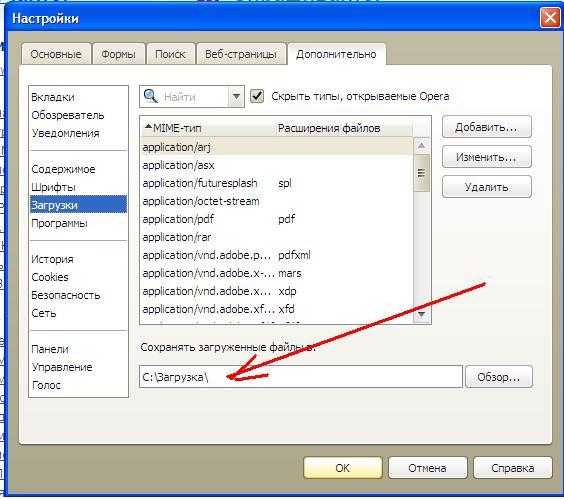
Task: Click the Удалить button
Action: pos(486,187)
